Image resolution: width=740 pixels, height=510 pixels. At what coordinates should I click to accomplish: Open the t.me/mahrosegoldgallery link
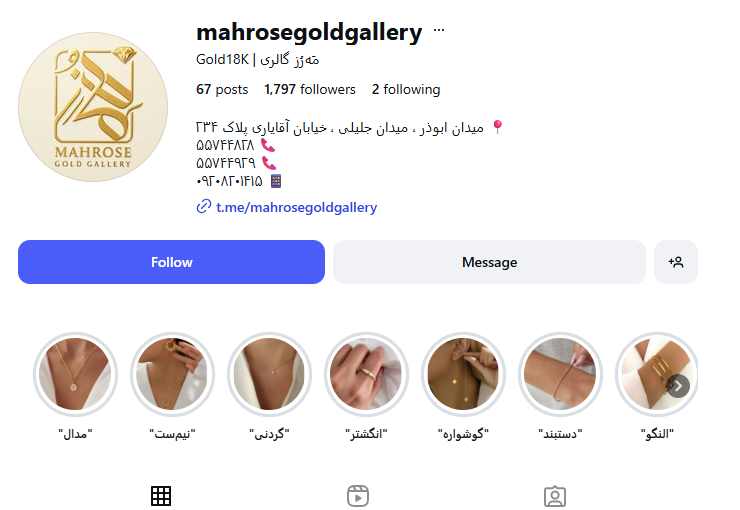pyautogui.click(x=296, y=207)
